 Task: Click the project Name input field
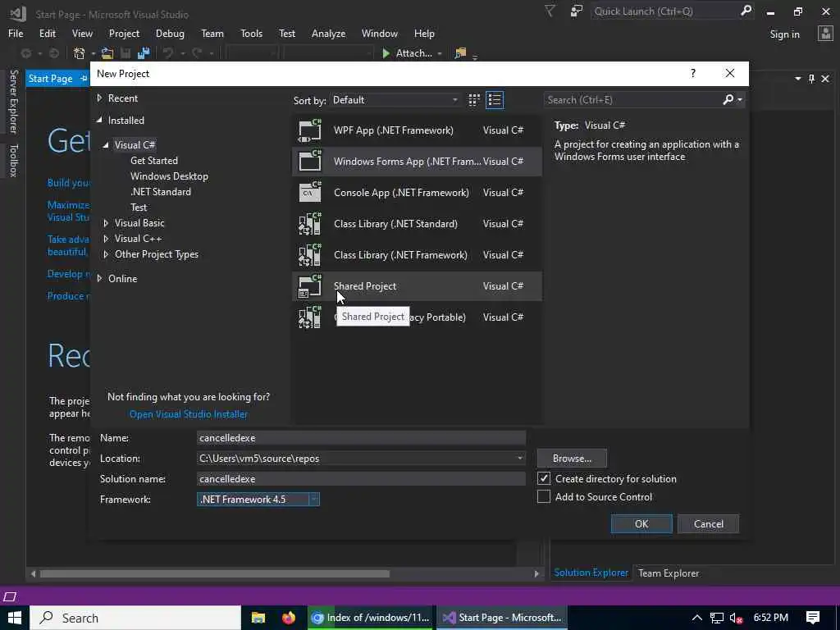coord(361,438)
